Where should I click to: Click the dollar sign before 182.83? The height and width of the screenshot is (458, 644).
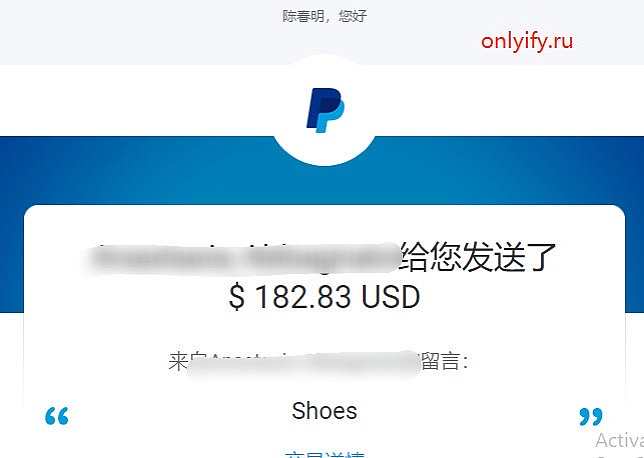(237, 297)
